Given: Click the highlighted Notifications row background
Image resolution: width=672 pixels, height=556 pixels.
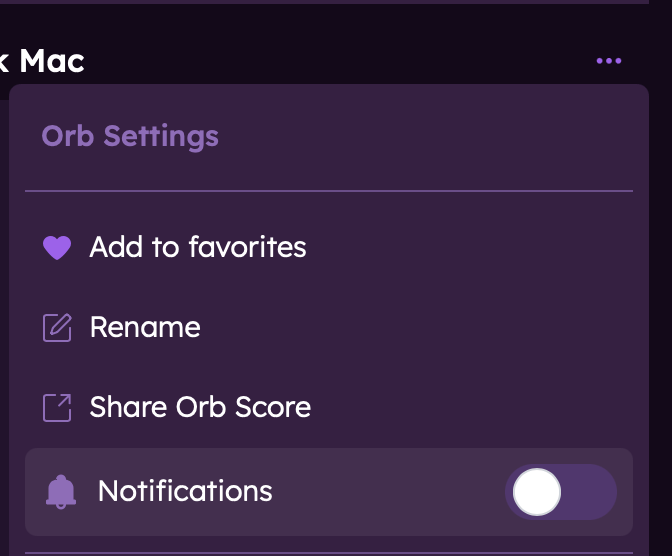Looking at the screenshot, I should (x=390, y=492).
